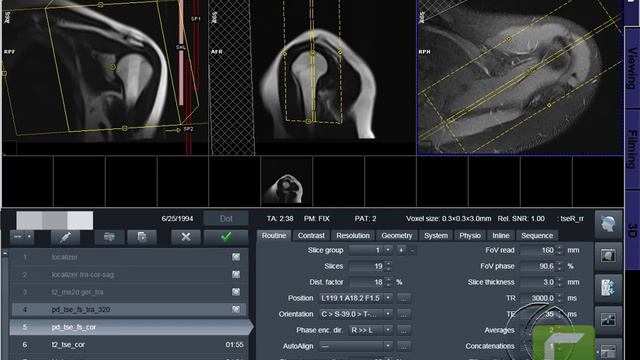Select the t2_me2d ger_tra protocol row

(128, 292)
